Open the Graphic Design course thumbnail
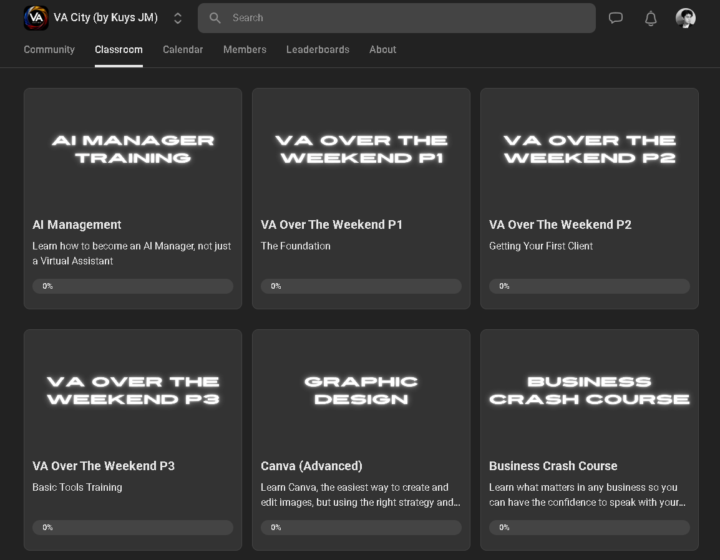 click(x=361, y=390)
